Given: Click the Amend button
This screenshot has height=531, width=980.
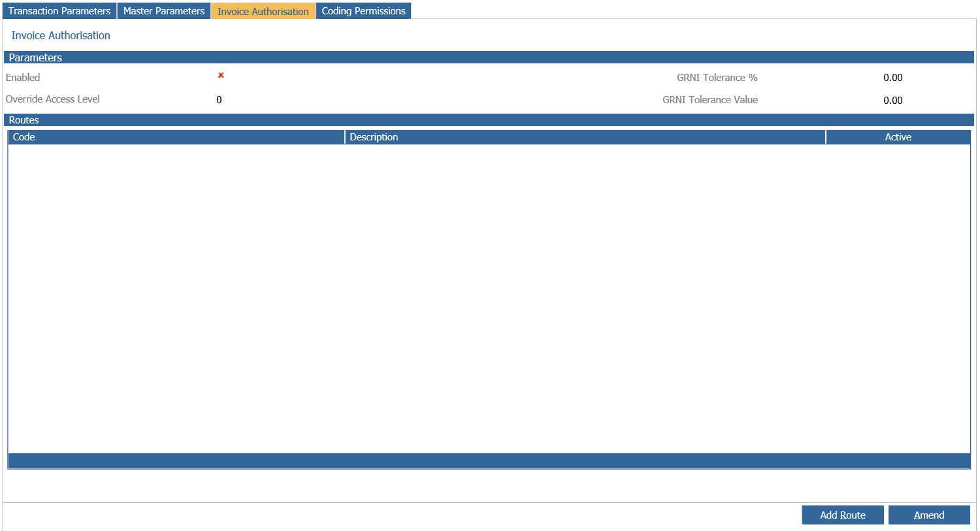Looking at the screenshot, I should click(x=928, y=515).
